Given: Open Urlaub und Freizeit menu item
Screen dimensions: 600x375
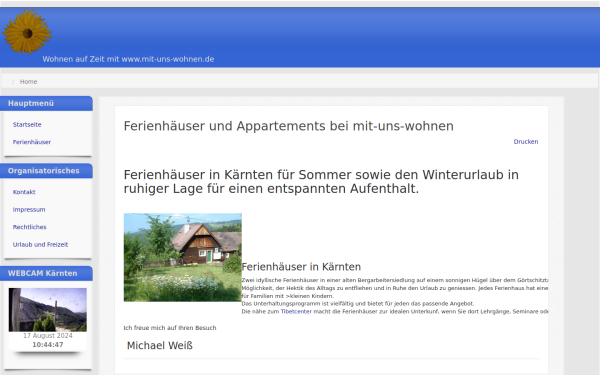Looking at the screenshot, I should point(40,245).
